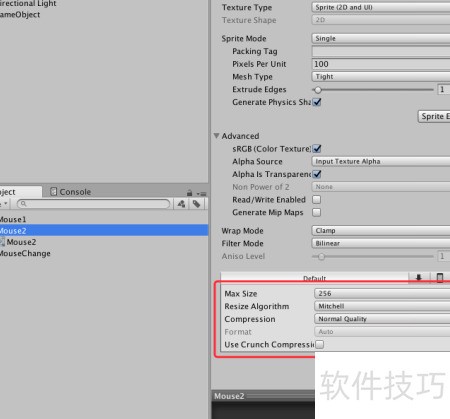Click the Console tab icon
Image resolution: width=450 pixels, height=419 pixels.
pos(53,192)
